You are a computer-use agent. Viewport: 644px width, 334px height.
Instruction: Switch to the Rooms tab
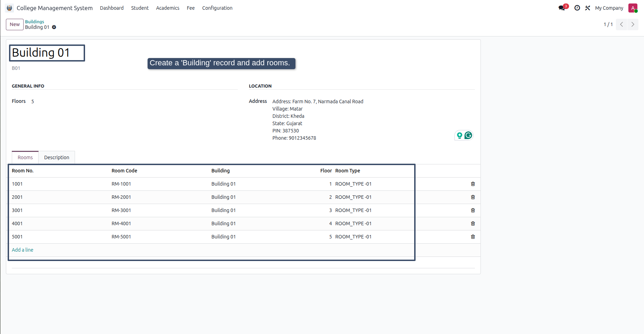[25, 157]
